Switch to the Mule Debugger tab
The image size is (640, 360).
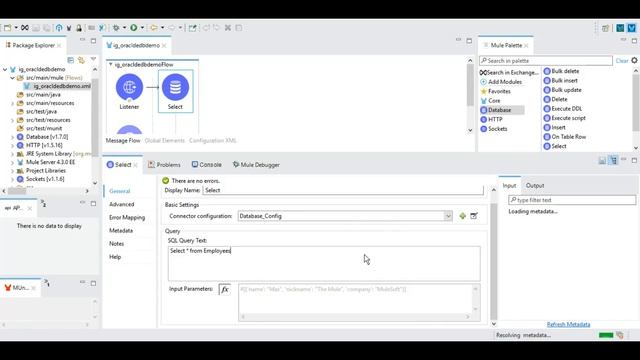pos(256,165)
